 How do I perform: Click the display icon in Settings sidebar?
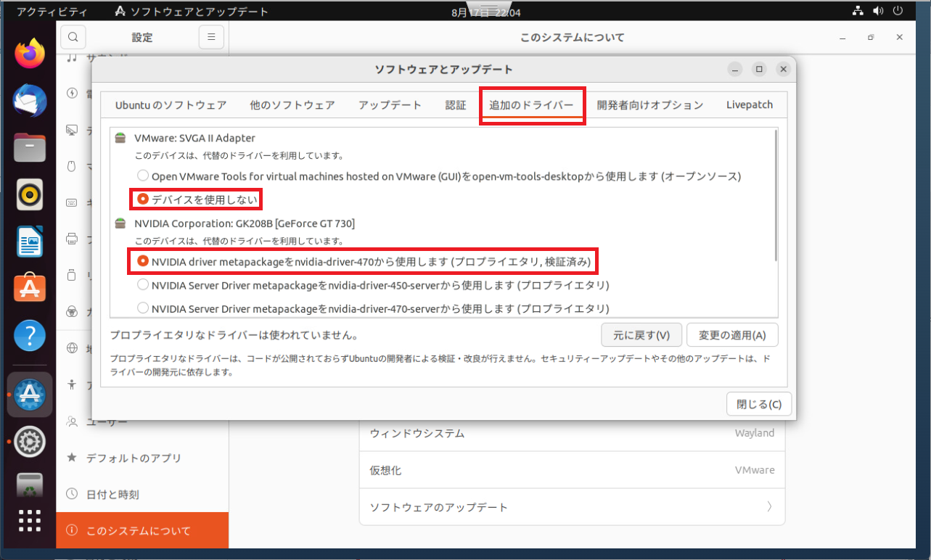tap(72, 130)
